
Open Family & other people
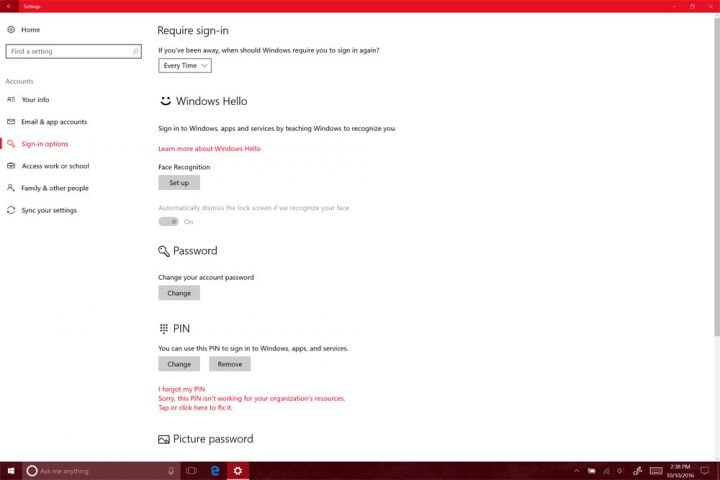tap(55, 188)
